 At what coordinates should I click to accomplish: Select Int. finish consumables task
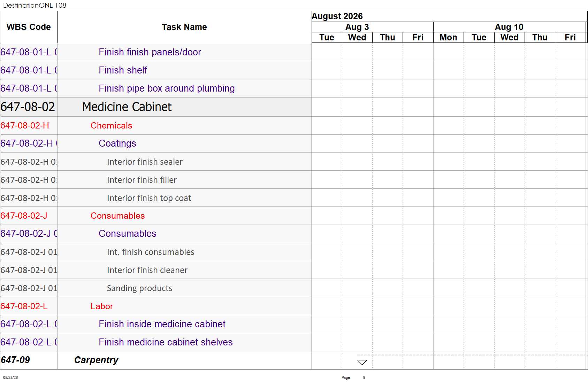[151, 252]
